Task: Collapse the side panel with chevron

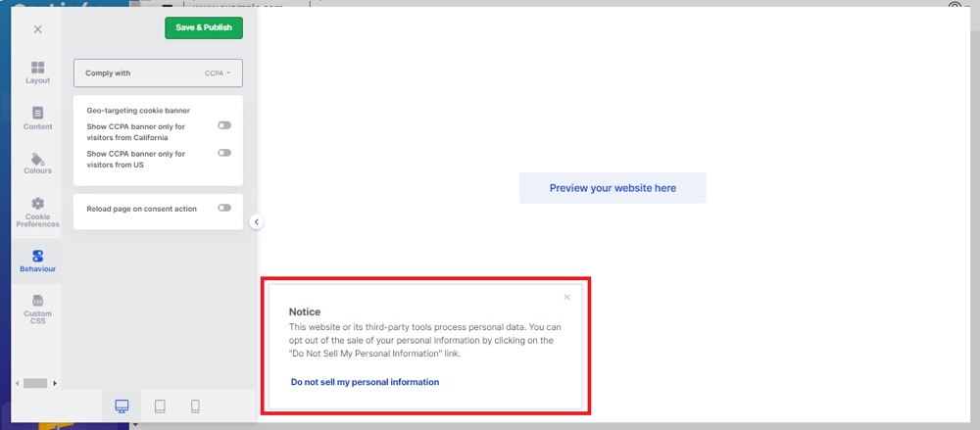Action: tap(256, 221)
